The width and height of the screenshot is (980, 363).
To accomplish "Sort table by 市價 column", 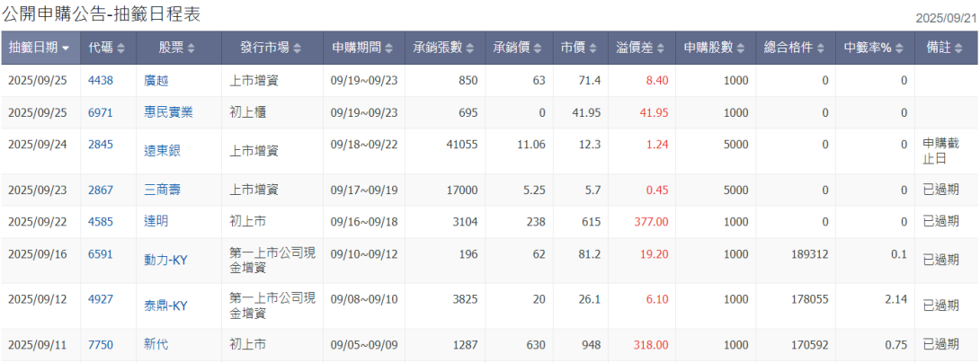I will 580,48.
